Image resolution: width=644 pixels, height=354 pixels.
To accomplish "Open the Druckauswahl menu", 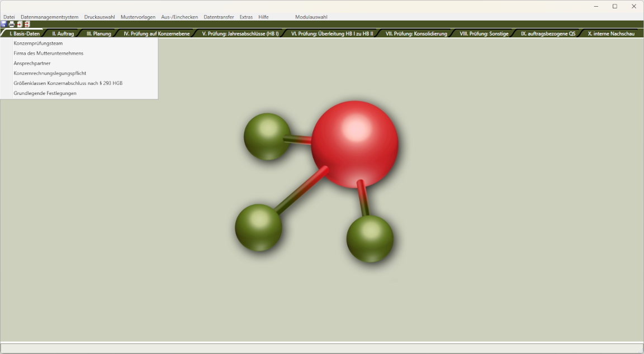I will click(x=100, y=17).
